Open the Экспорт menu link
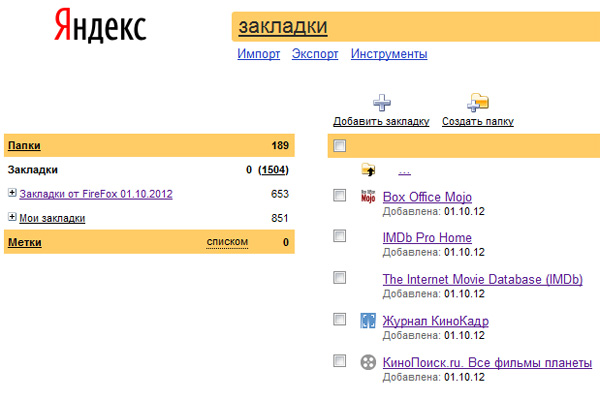This screenshot has height=400, width=600. (315, 54)
